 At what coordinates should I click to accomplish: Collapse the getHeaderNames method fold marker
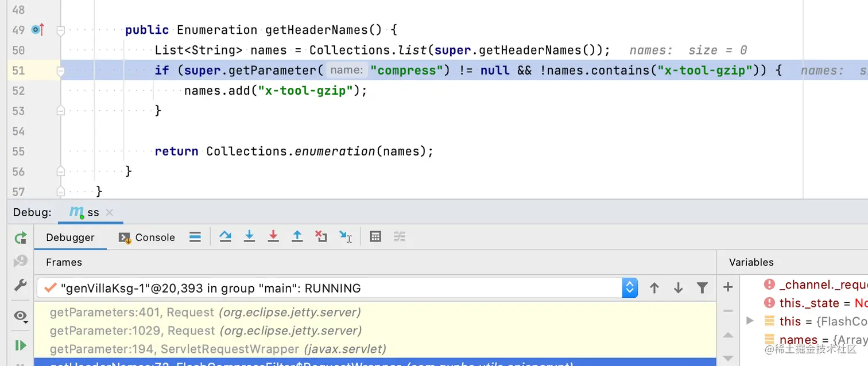tap(61, 30)
